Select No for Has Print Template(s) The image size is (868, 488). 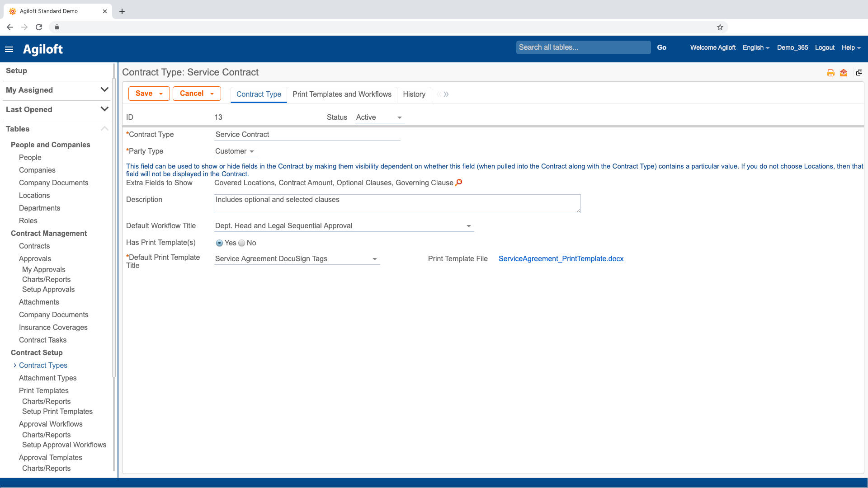tap(242, 243)
